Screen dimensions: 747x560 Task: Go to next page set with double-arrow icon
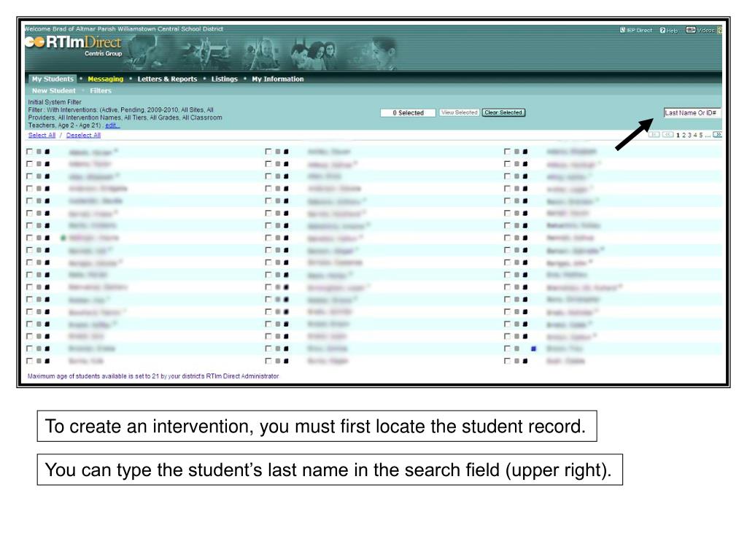point(717,135)
